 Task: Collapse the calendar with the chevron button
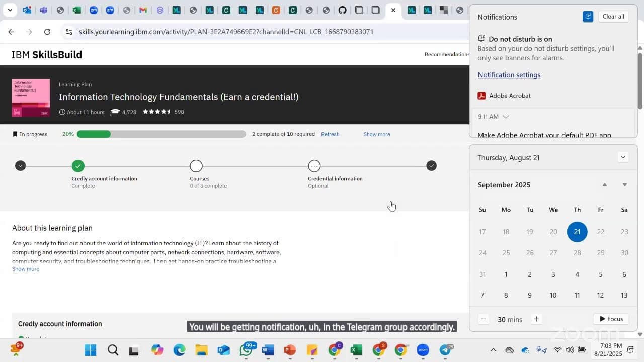(x=623, y=157)
